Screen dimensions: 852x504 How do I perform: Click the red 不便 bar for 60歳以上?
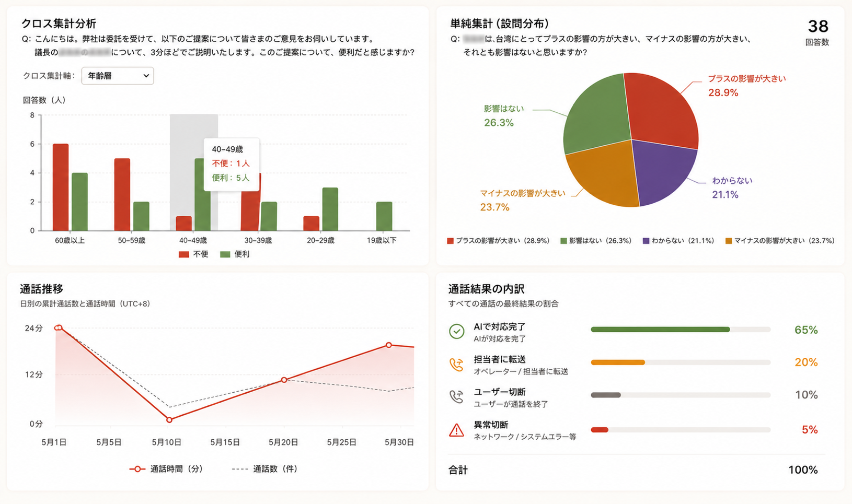61,187
